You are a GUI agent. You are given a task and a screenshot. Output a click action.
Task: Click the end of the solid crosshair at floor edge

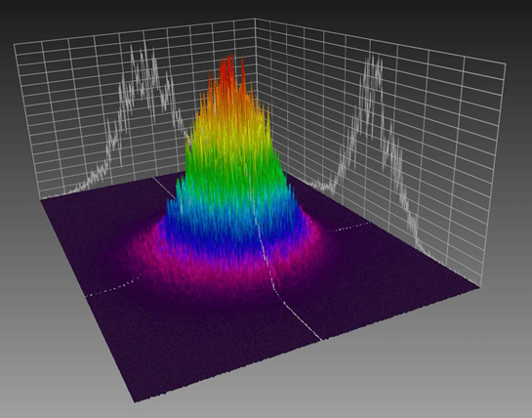pos(320,339)
